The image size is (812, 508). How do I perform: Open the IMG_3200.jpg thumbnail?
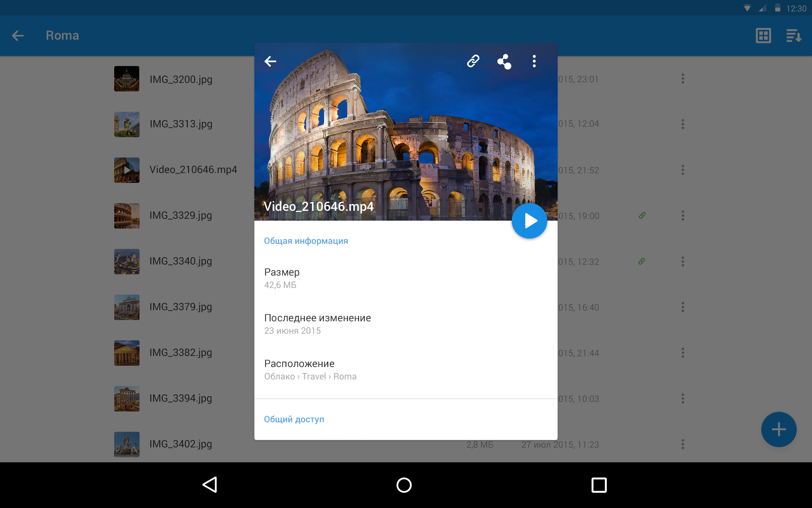(x=127, y=79)
